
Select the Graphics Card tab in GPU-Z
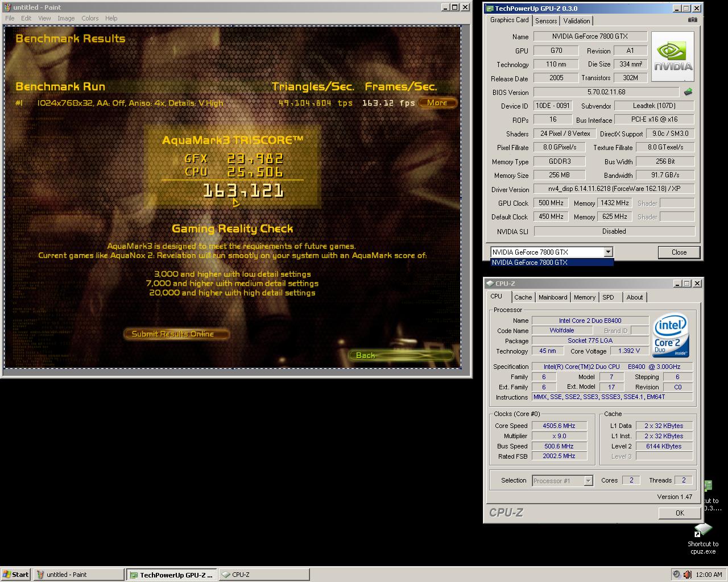pyautogui.click(x=509, y=20)
